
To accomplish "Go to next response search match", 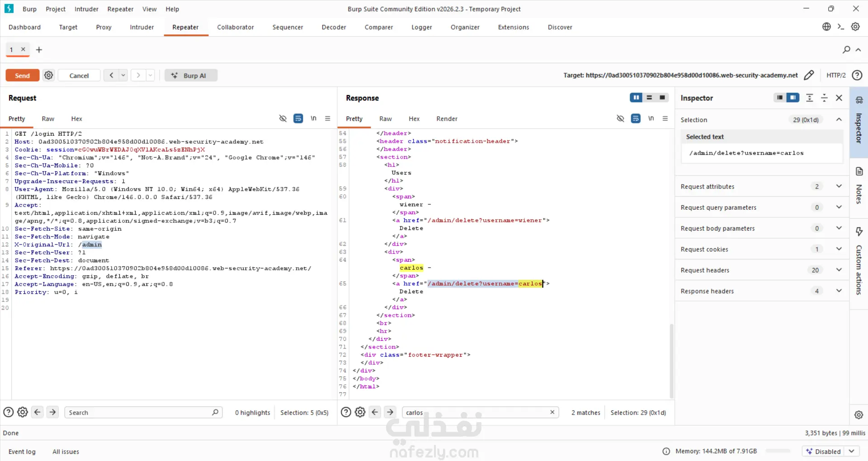I will point(390,412).
